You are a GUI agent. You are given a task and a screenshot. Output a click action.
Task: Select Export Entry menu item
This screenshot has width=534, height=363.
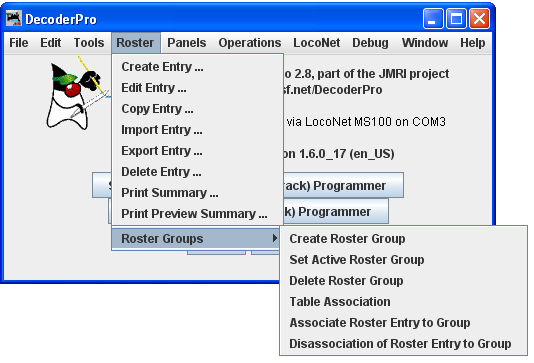point(198,151)
